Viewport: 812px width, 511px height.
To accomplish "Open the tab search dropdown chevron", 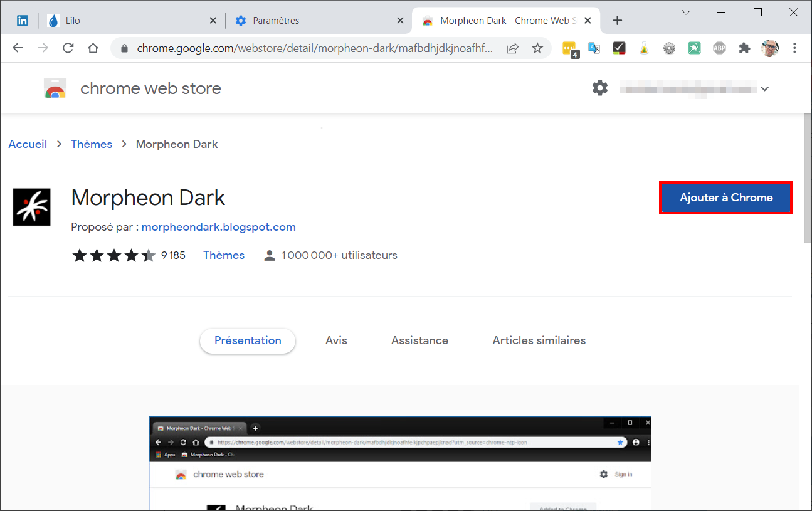I will pyautogui.click(x=686, y=13).
